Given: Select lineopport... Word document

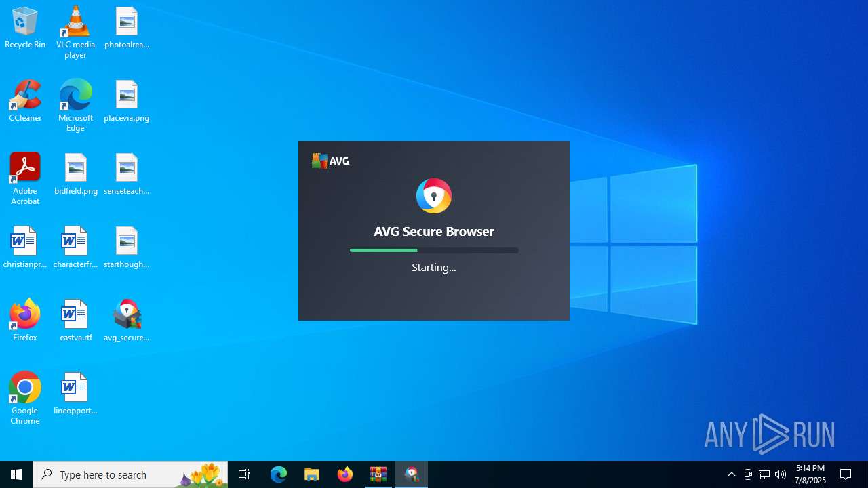Looking at the screenshot, I should tap(75, 394).
